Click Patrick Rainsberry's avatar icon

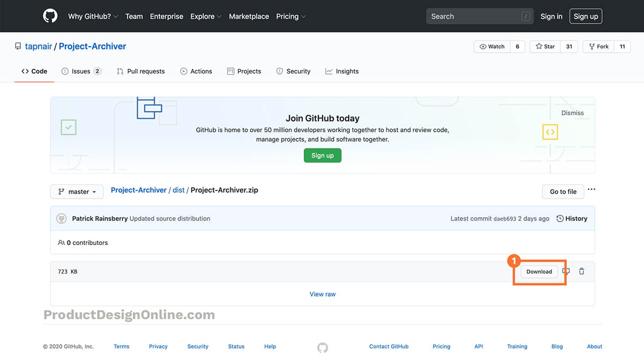[x=62, y=219]
